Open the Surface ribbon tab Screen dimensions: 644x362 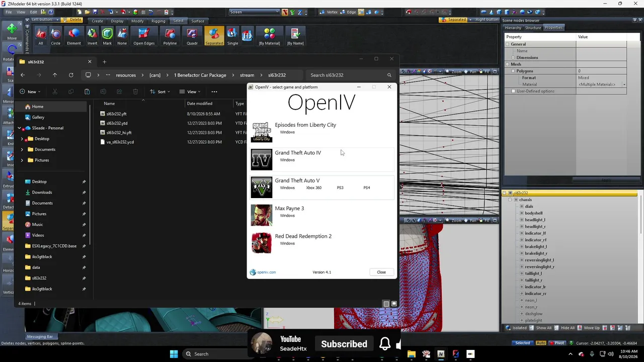198,21
